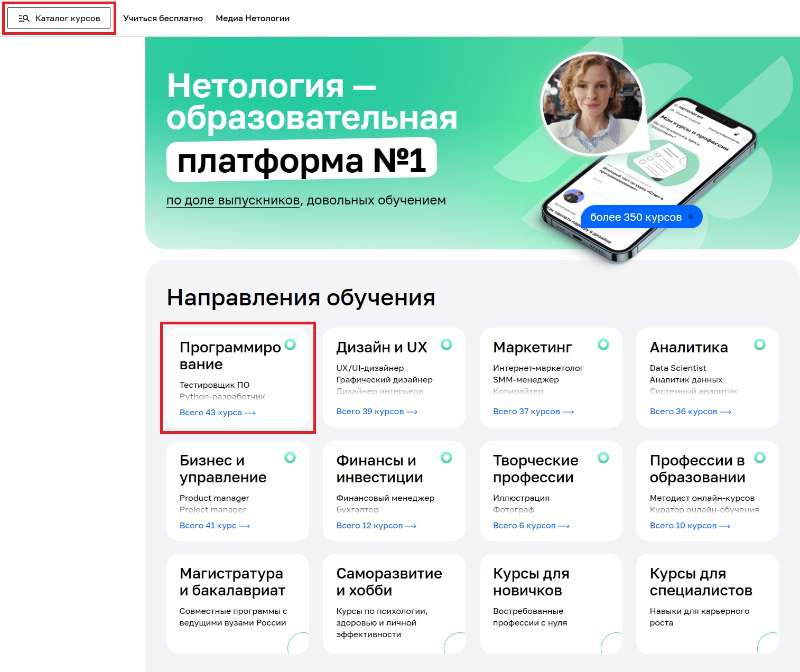Viewport: 800px width, 672px height.
Task: Open the Финансы и инвестиции card title
Action: point(379,469)
